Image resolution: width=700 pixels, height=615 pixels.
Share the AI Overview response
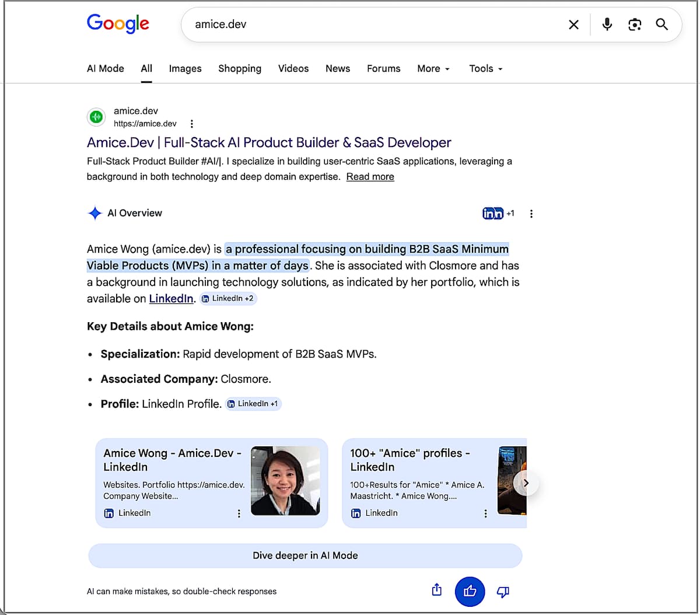coord(437,590)
